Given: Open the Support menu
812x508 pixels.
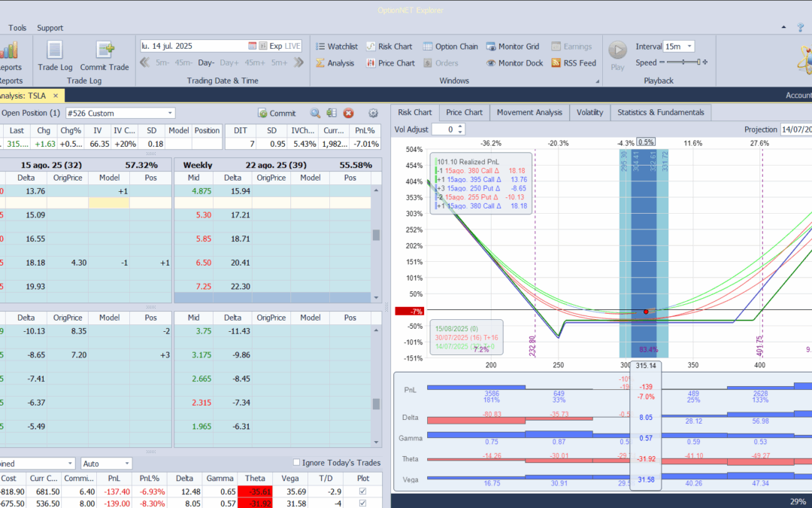Looking at the screenshot, I should [x=50, y=28].
